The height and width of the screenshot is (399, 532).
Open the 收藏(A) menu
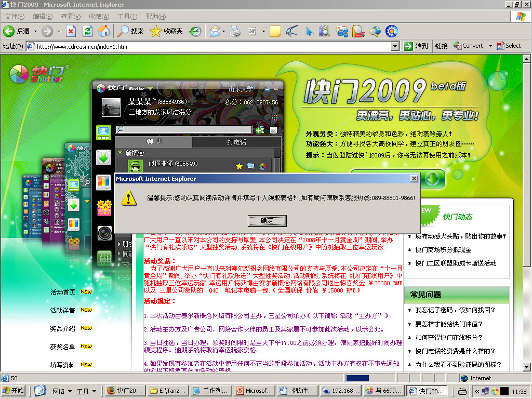click(99, 17)
